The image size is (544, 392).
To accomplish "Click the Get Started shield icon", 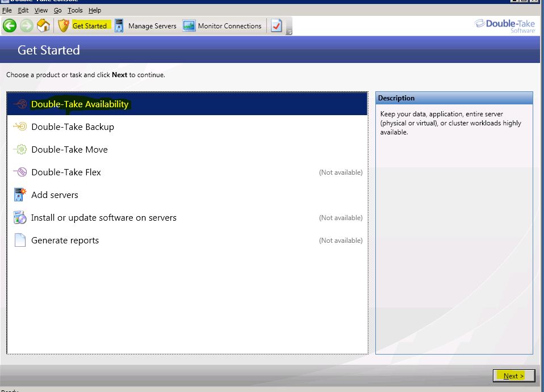I will (x=64, y=26).
